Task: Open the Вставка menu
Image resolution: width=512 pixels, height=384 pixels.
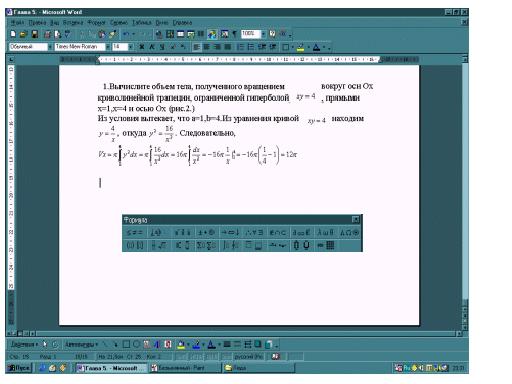Action: tap(73, 23)
